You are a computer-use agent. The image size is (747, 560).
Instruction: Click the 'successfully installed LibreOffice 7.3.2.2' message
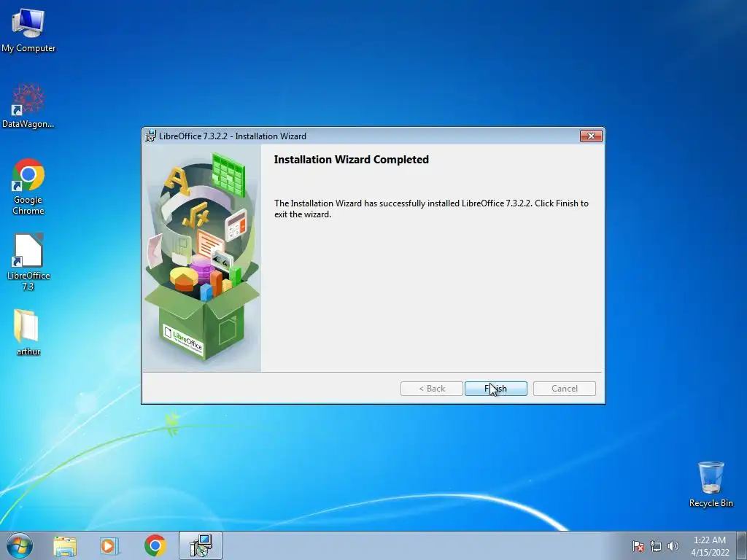click(x=431, y=209)
